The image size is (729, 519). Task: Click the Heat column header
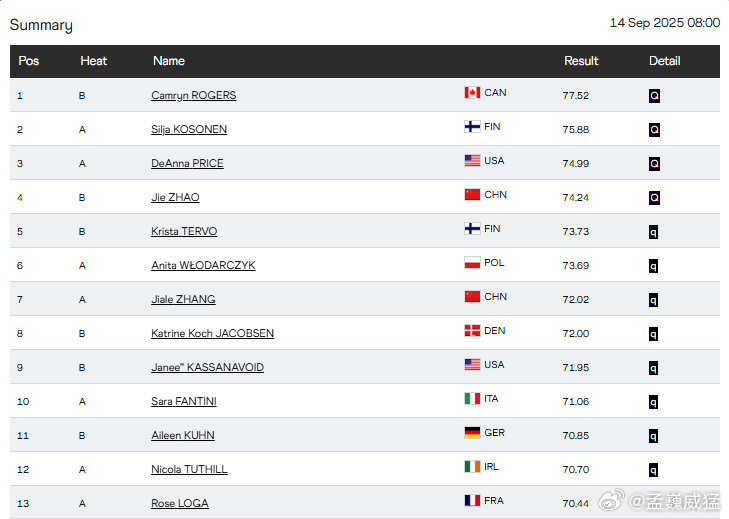pos(93,61)
